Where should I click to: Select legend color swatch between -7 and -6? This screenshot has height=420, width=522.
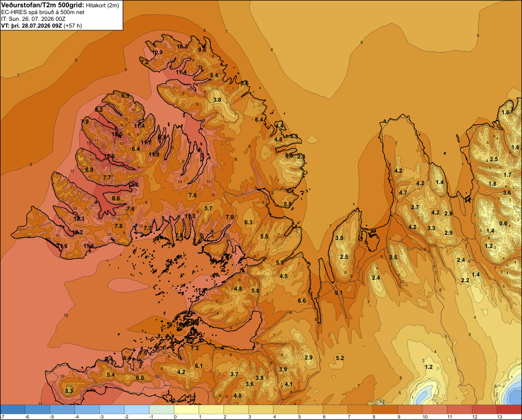(13, 410)
